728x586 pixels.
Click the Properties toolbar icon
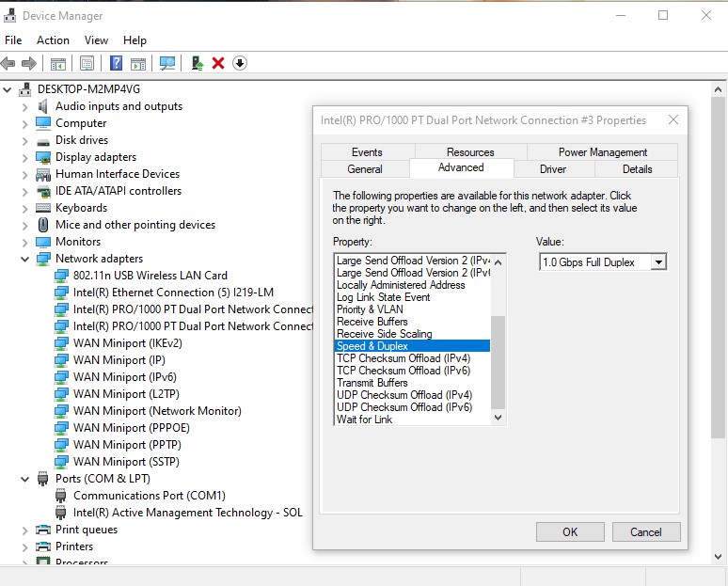pyautogui.click(x=87, y=63)
